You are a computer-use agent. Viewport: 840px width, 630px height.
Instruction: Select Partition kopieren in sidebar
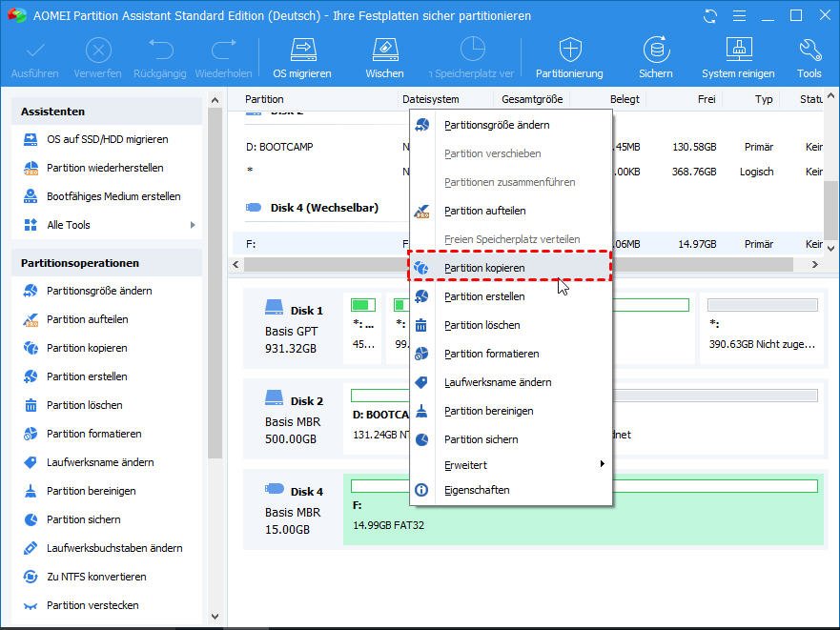coord(87,348)
